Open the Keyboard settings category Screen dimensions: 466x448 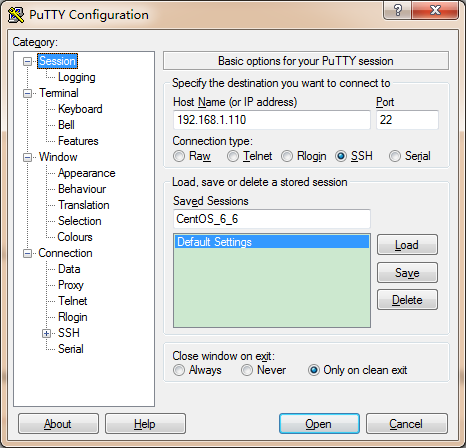coord(80,109)
